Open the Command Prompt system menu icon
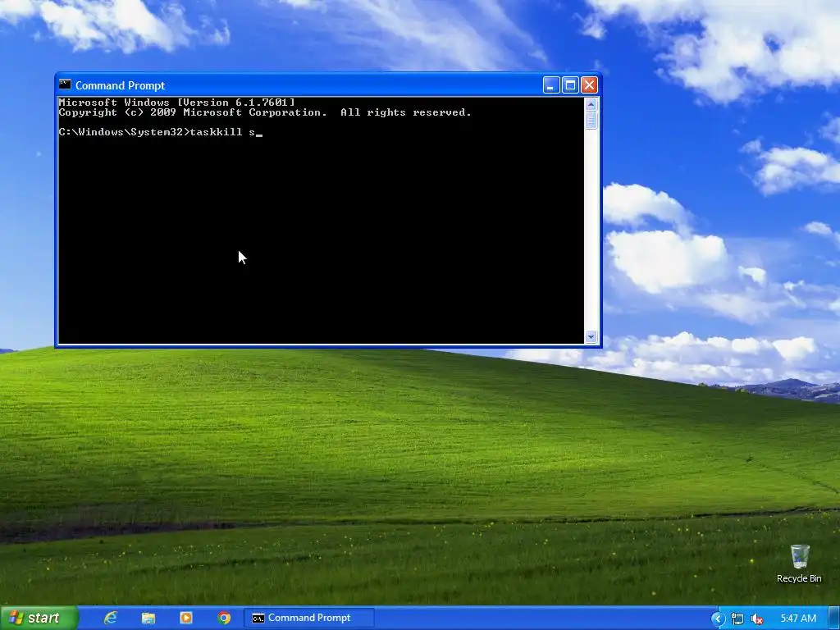Screen dimensions: 840x630 coord(65,84)
